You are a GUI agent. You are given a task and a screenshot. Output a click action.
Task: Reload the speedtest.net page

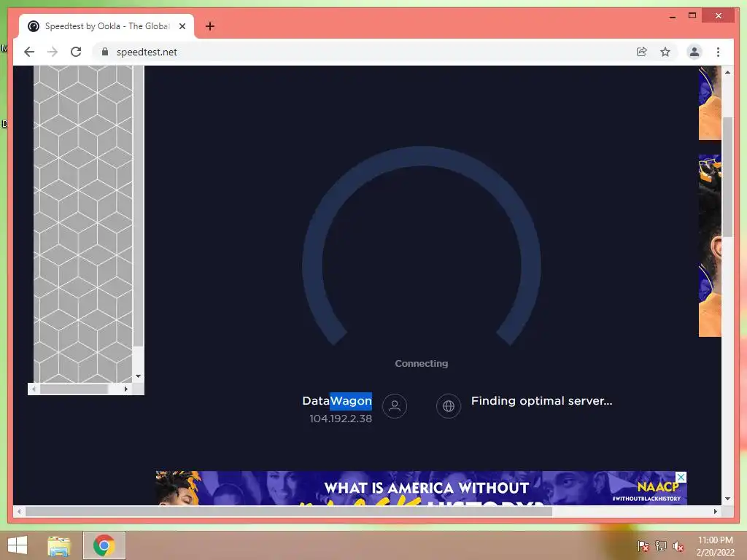point(76,52)
